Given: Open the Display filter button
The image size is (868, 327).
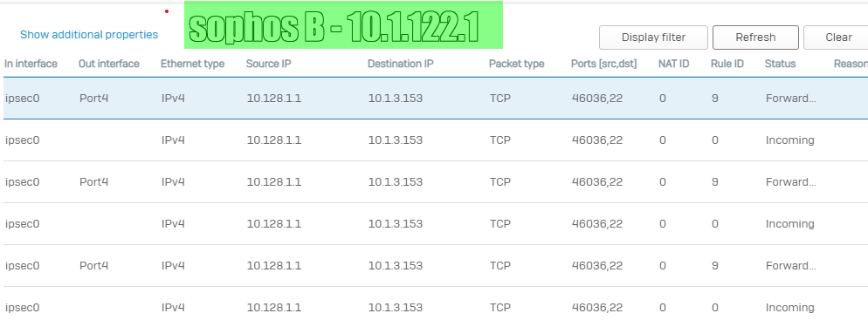Looking at the screenshot, I should (x=653, y=37).
